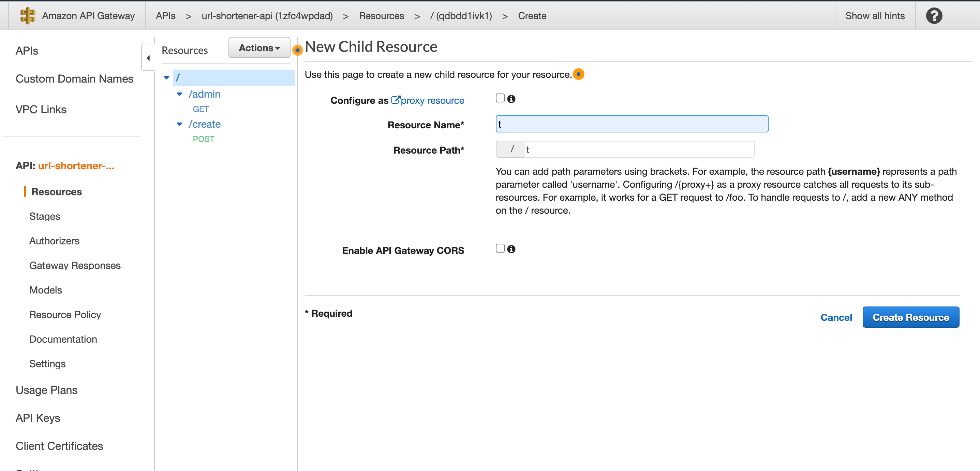Collapse the /create resource in the tree
Screen dimensions: 980x471
[180, 124]
